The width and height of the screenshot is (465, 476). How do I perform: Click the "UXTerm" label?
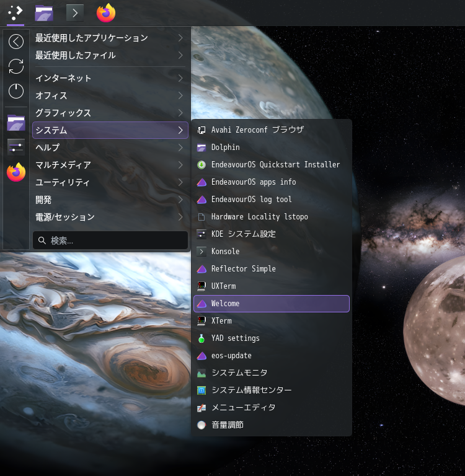click(224, 286)
